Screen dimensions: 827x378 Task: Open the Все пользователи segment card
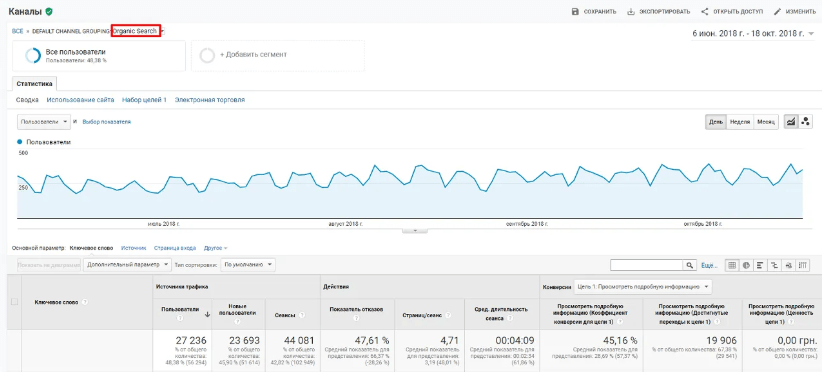tap(99, 55)
